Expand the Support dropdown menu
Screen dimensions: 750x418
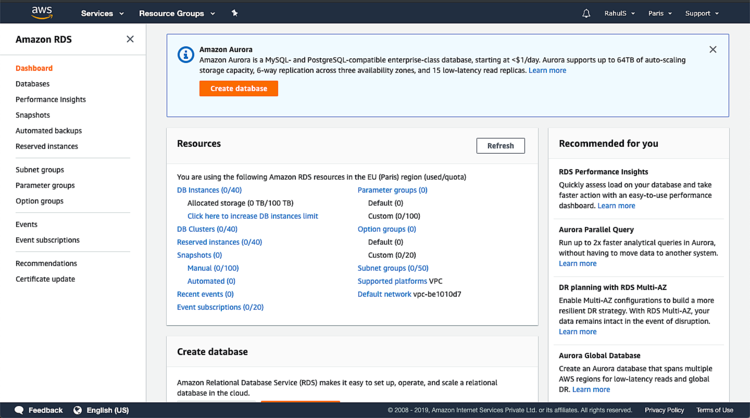pyautogui.click(x=702, y=13)
